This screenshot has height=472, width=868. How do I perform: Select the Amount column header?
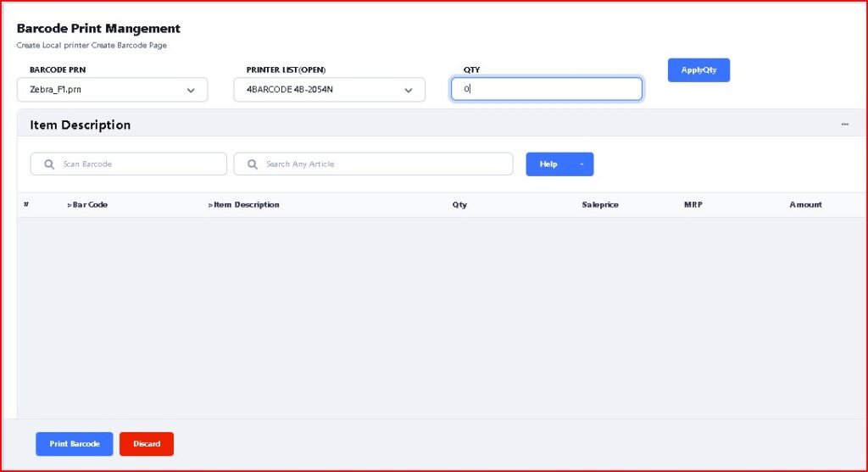(x=805, y=205)
